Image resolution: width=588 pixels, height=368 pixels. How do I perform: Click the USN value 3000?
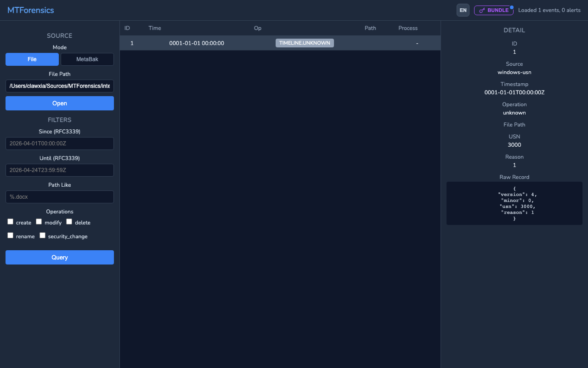(x=514, y=145)
